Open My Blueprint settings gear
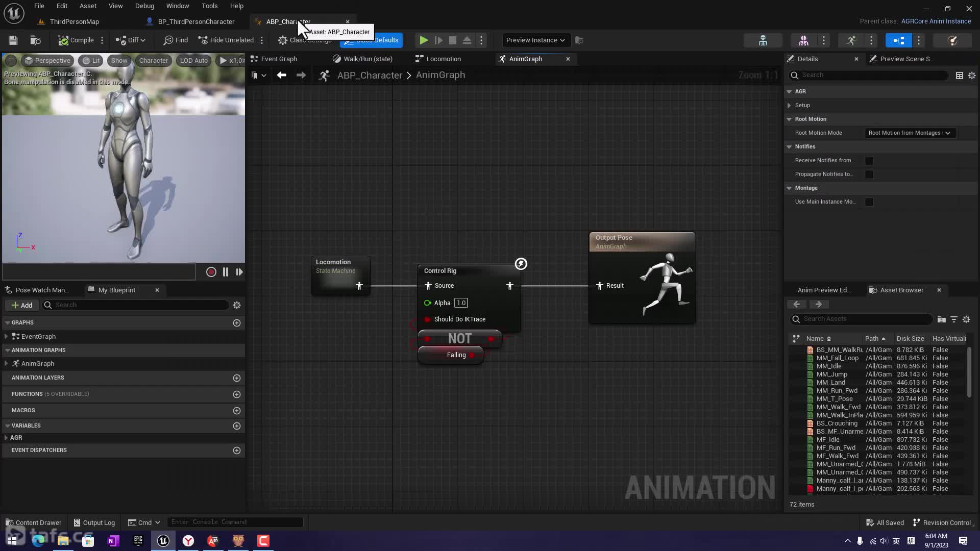The height and width of the screenshot is (551, 980). 236,305
